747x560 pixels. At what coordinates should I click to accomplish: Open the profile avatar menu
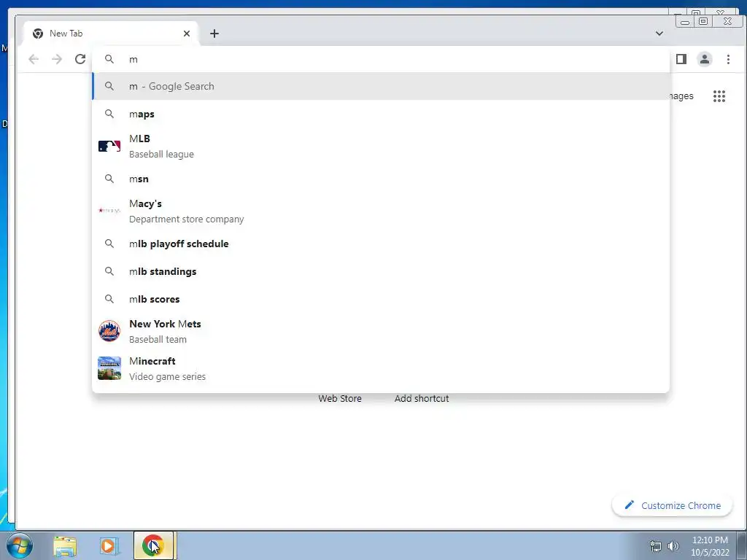pos(705,59)
